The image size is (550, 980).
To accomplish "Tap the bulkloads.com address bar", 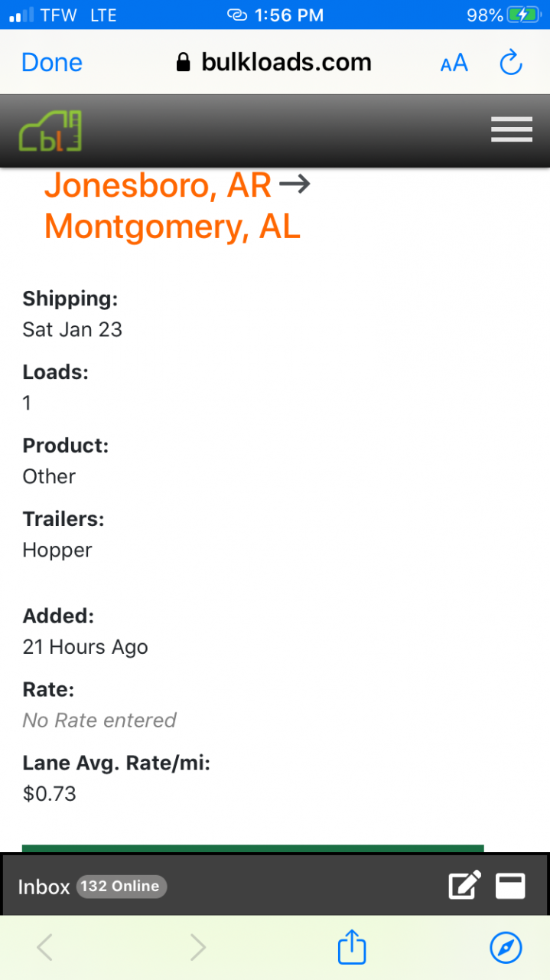I will tap(275, 63).
